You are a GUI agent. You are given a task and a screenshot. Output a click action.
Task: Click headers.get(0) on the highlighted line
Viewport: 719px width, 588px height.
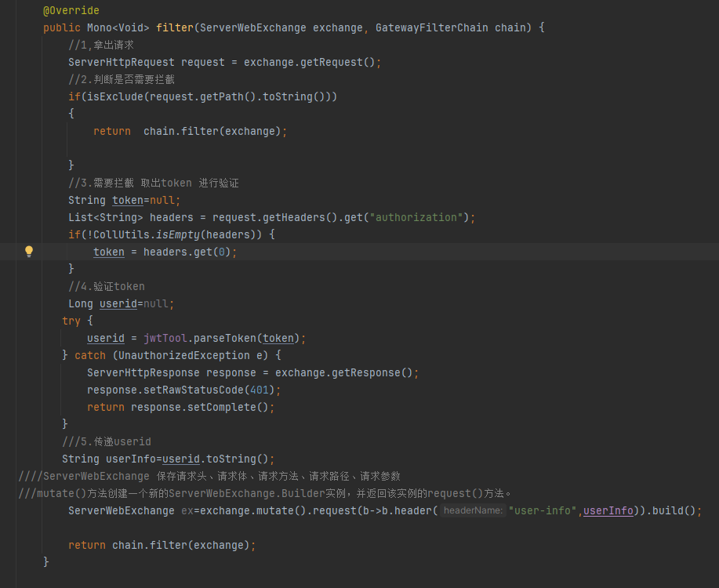[x=187, y=252]
